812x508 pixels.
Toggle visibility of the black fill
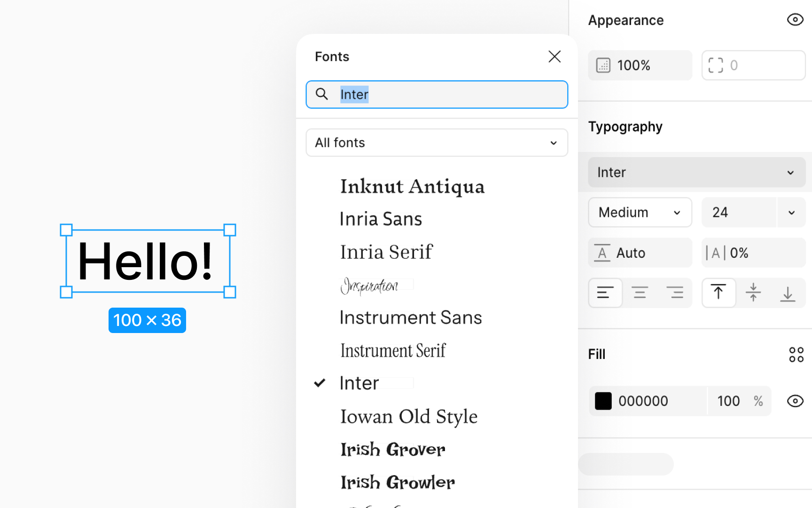click(x=795, y=401)
